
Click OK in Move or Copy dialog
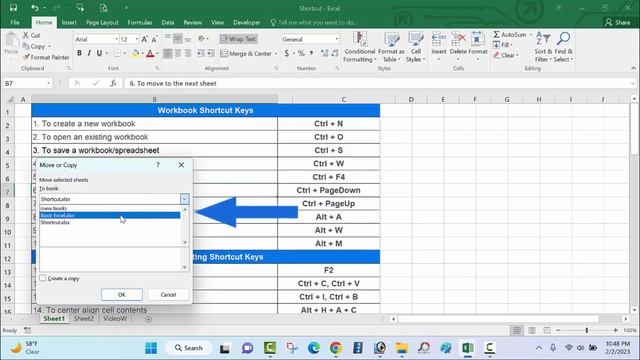tap(122, 294)
